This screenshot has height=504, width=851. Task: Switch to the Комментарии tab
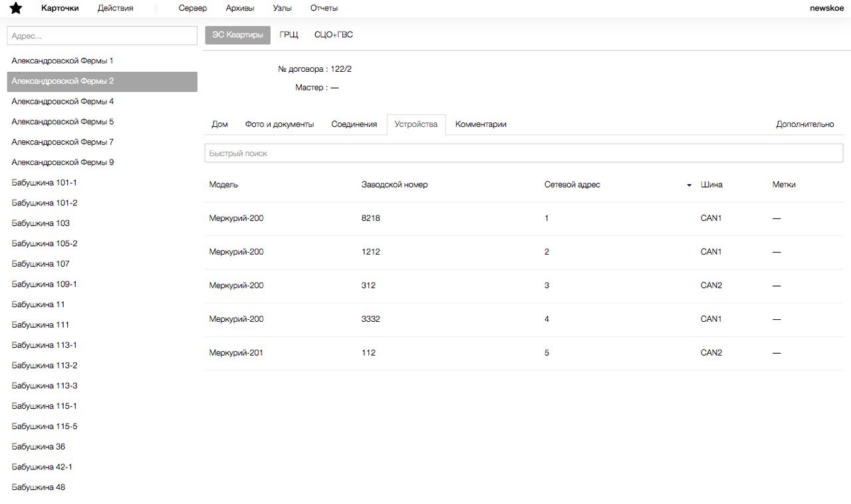tap(481, 124)
